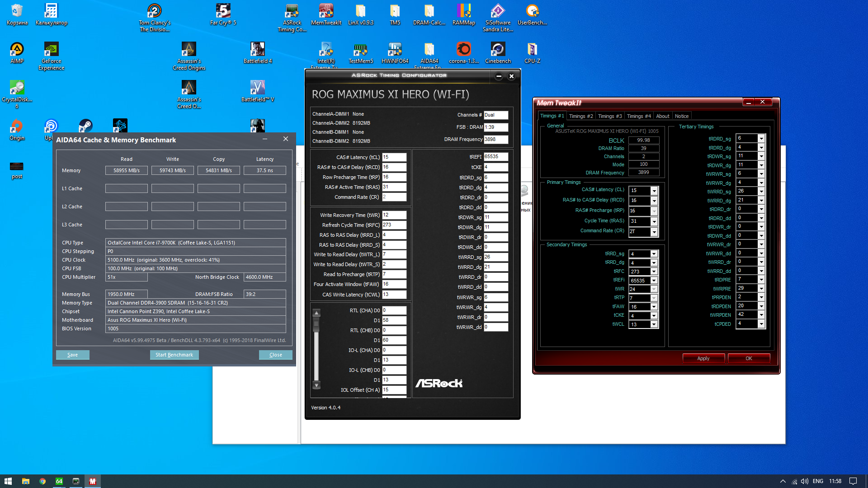Expand the CAS# Latency (CL) dropdown
This screenshot has height=488, width=868.
tap(654, 191)
